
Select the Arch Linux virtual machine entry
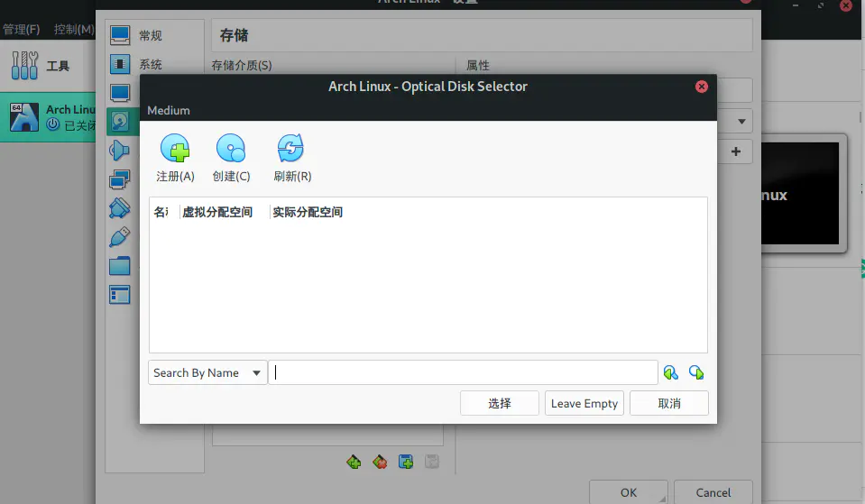(x=48, y=117)
